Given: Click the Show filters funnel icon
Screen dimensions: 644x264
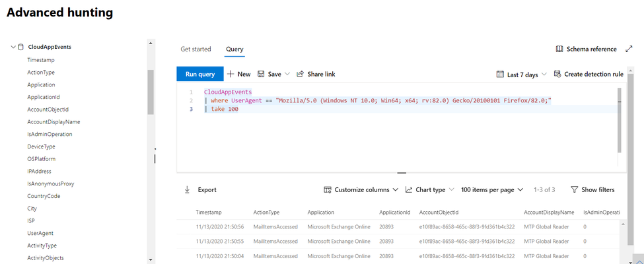Looking at the screenshot, I should click(575, 189).
